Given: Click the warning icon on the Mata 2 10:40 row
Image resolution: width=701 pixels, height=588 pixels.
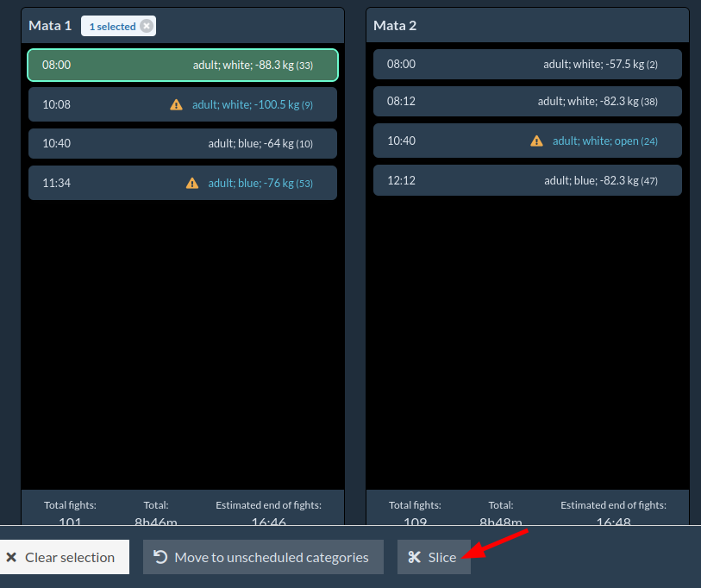Looking at the screenshot, I should click(536, 141).
